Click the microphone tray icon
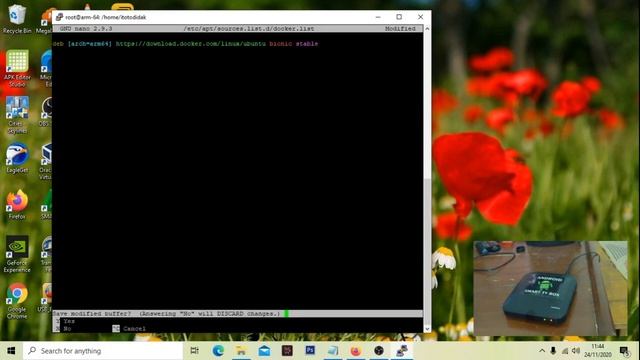This screenshot has height=360, width=640. coord(553,351)
